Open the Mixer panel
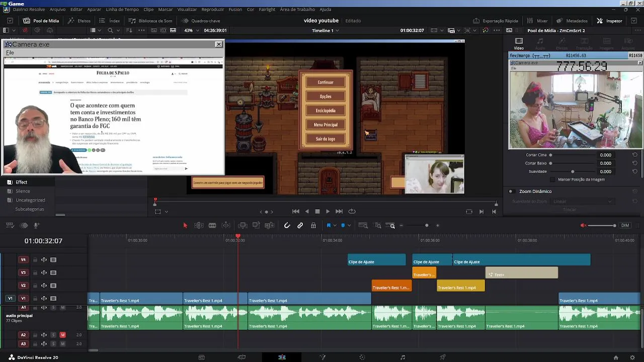The image size is (644, 362). [x=537, y=21]
